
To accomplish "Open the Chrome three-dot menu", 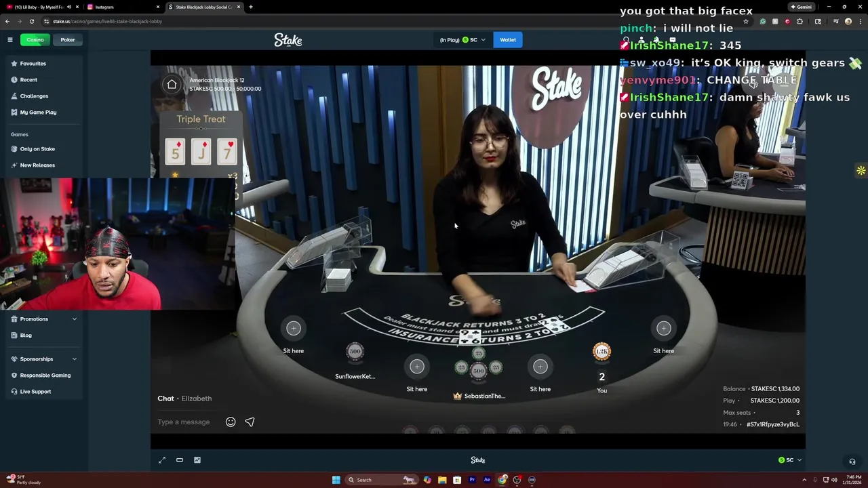I will point(860,21).
